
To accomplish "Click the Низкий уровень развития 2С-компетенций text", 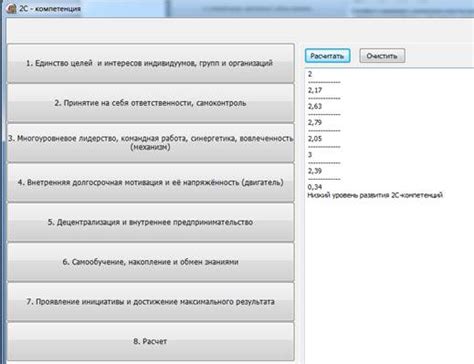I will pos(375,195).
